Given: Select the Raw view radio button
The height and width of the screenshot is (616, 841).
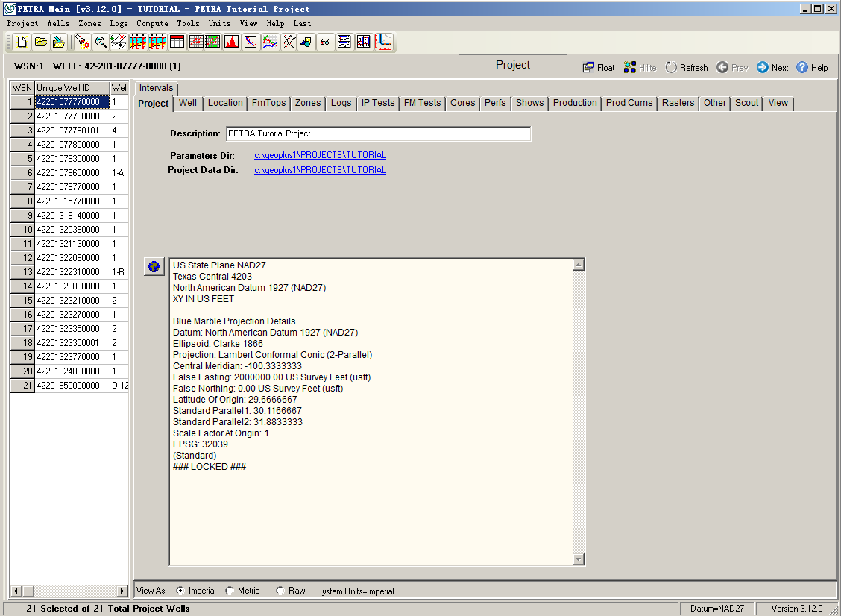Looking at the screenshot, I should [280, 591].
